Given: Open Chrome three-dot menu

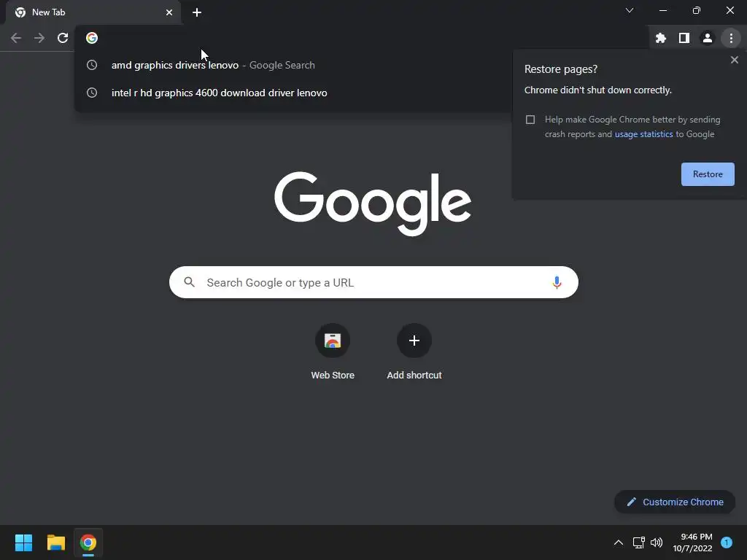Looking at the screenshot, I should pos(731,38).
